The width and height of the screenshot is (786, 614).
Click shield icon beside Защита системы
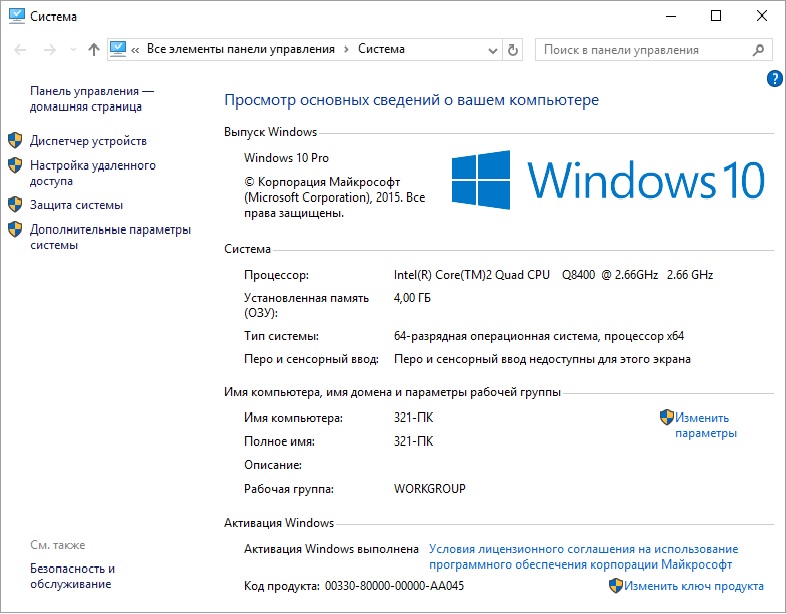tap(15, 204)
